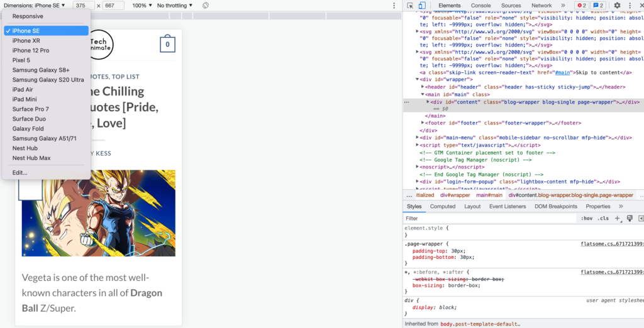Open DevTools three-dot customize menu
The image size is (644, 328).
[x=630, y=6]
